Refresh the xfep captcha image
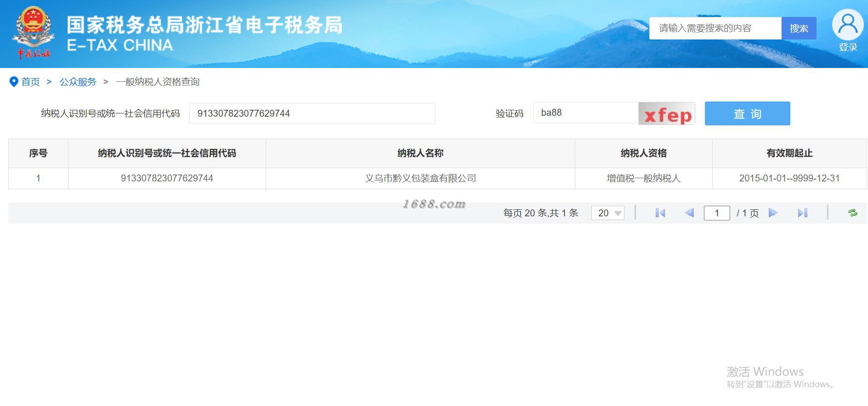 pyautogui.click(x=667, y=113)
